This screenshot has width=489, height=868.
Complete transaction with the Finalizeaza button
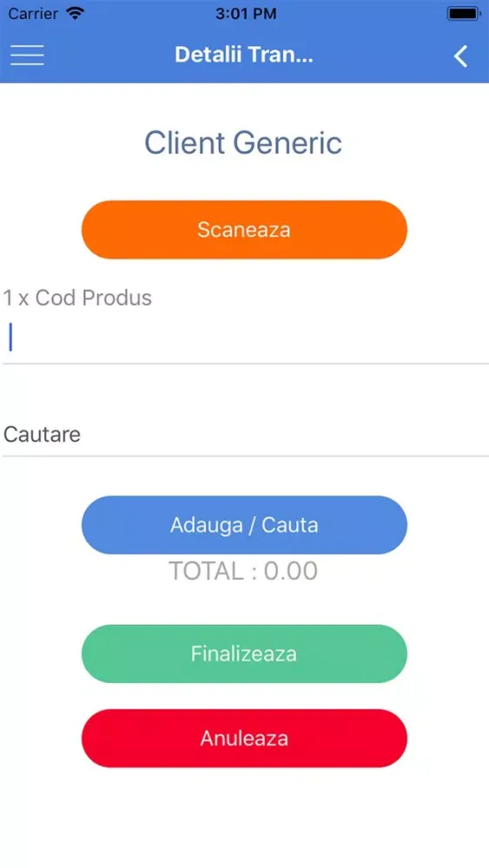[244, 654]
